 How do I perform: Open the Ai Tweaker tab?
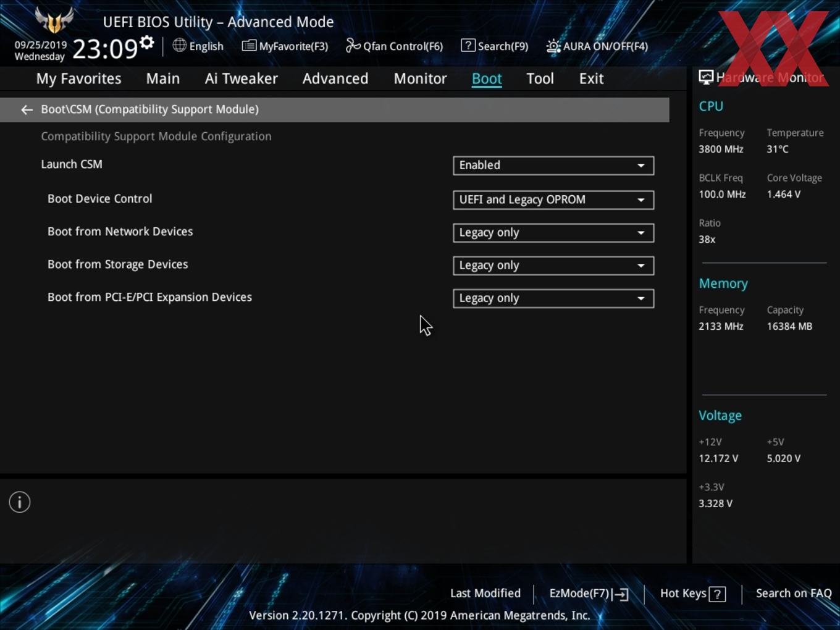pyautogui.click(x=241, y=78)
